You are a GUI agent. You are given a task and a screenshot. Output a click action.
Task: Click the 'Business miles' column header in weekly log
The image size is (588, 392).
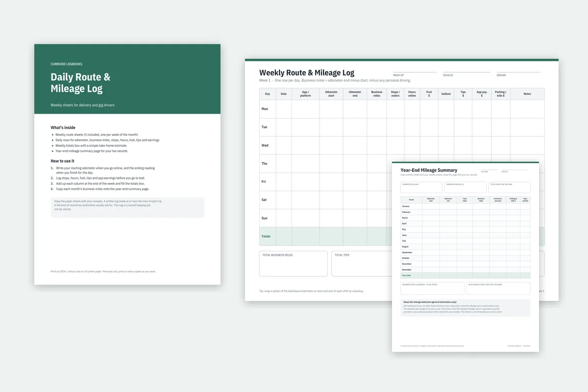pyautogui.click(x=377, y=94)
